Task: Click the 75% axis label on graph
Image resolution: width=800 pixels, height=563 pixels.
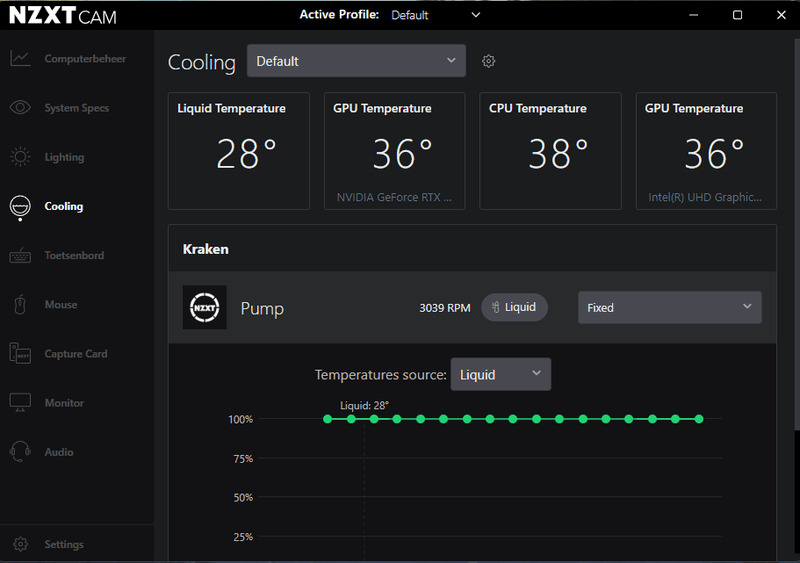Action: 243,459
